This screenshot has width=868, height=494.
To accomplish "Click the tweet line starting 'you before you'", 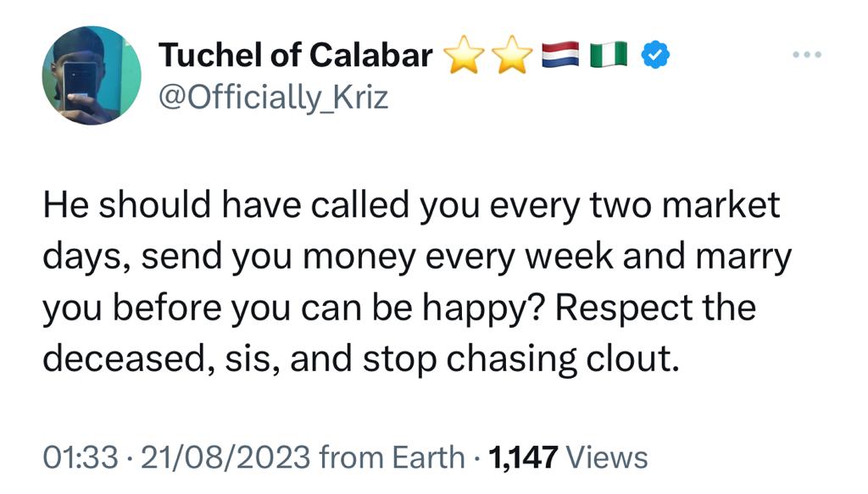I will click(399, 308).
